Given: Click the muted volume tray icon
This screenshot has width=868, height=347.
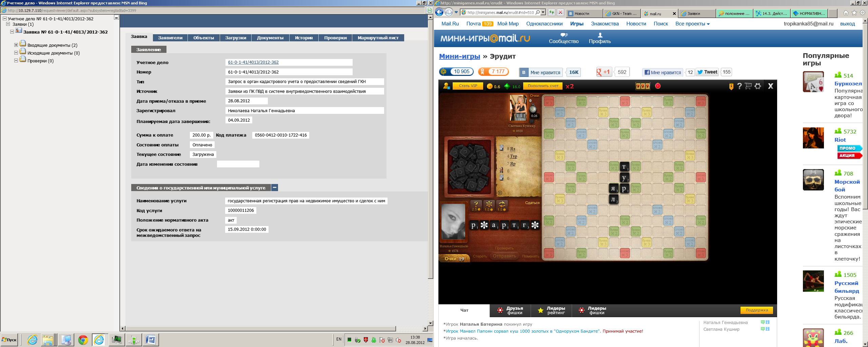Looking at the screenshot, I should click(398, 340).
